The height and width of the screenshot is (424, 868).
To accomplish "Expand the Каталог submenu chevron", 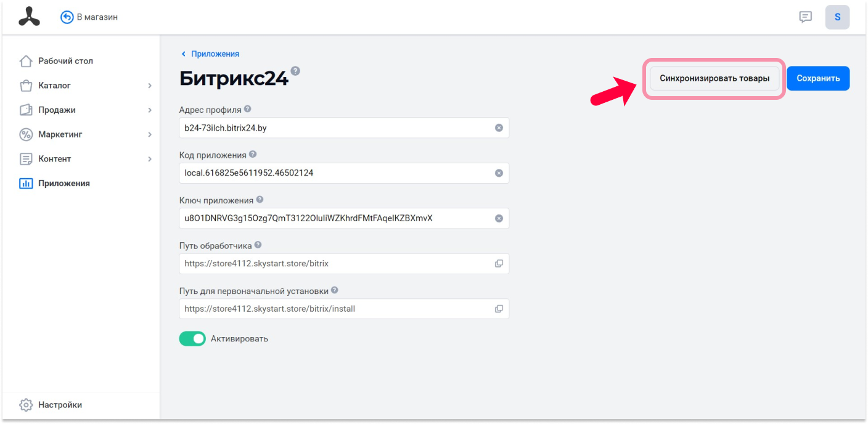I will click(x=150, y=86).
